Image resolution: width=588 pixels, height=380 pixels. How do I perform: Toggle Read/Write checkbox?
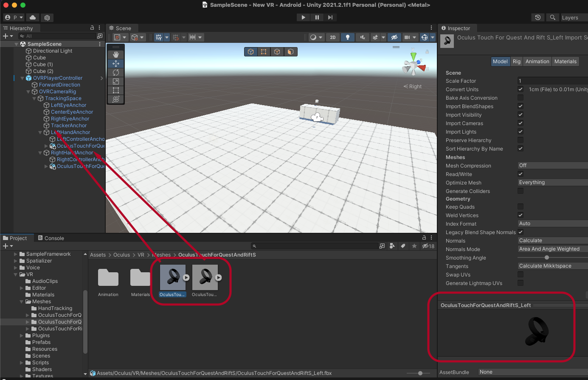point(520,174)
